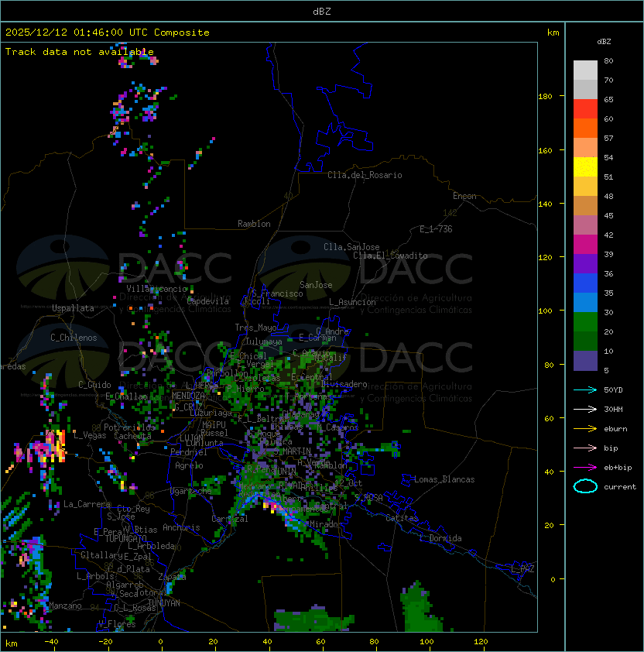Click the L_Asuncion map label
Image resolution: width=644 pixels, height=652 pixels.
(x=352, y=302)
